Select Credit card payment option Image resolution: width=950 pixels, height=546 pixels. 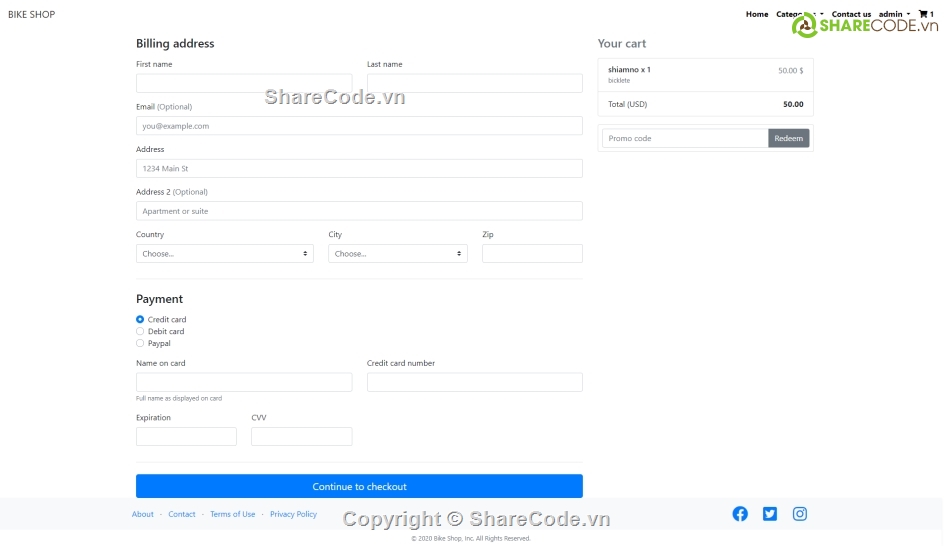140,320
